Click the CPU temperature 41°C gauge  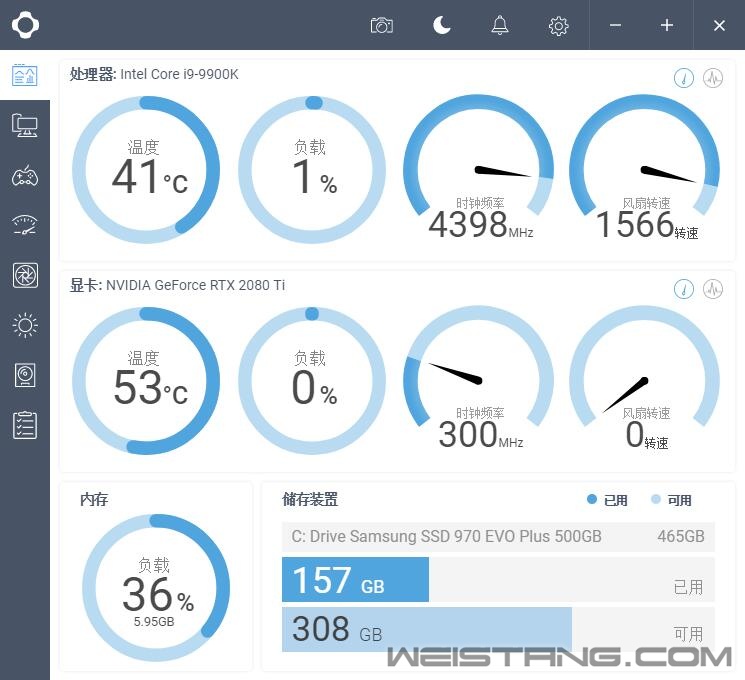[146, 169]
